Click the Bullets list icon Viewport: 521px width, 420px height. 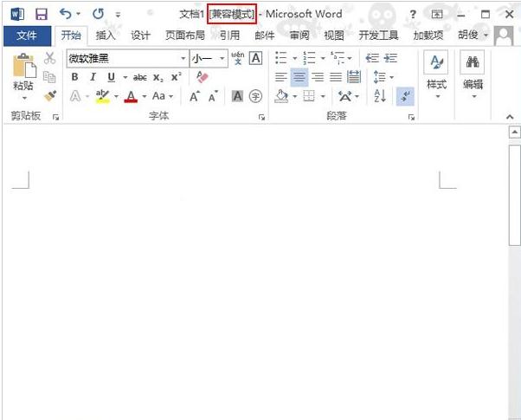281,58
